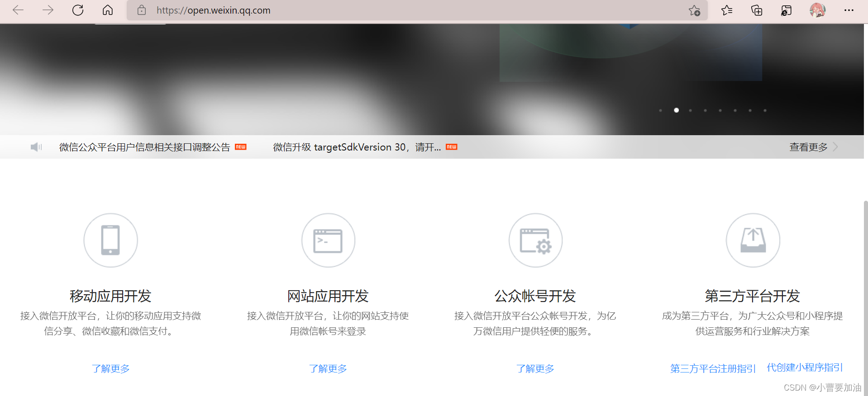Open the Collections icon

pos(757,10)
